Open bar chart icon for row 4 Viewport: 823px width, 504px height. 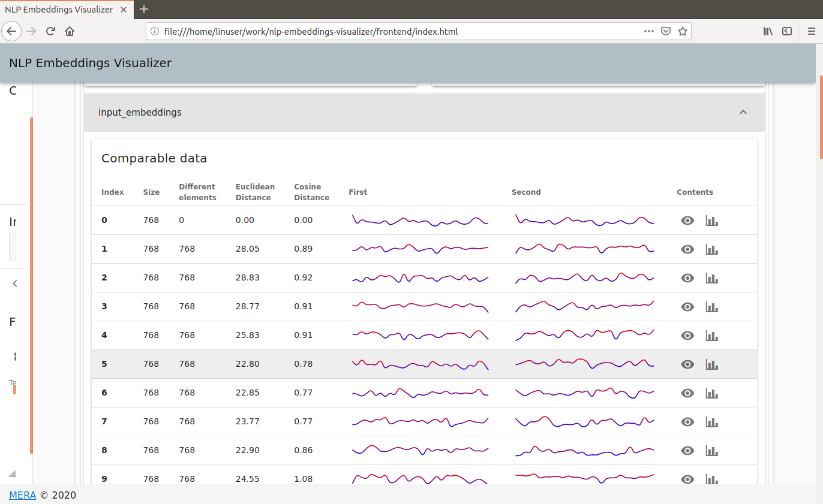coord(712,336)
